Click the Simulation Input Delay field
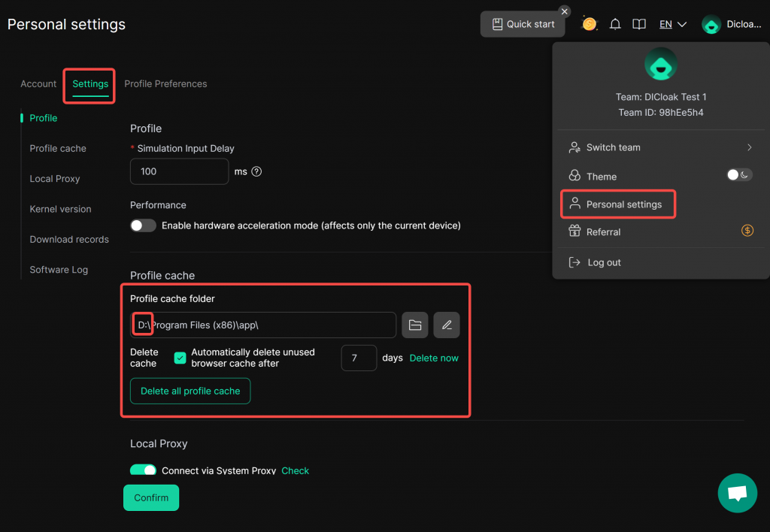 (179, 171)
